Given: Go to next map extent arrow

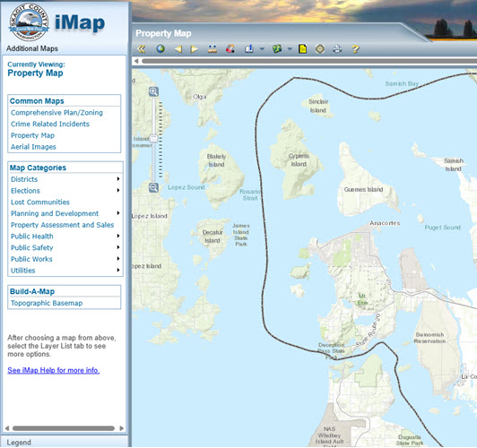Looking at the screenshot, I should [x=194, y=49].
